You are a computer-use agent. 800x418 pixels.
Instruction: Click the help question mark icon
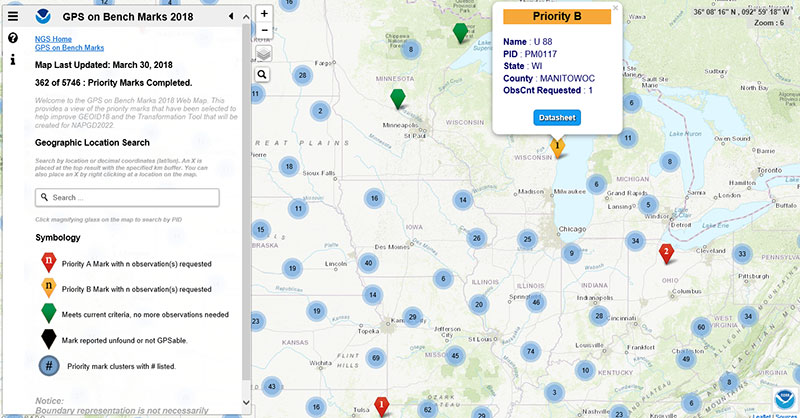(x=13, y=38)
